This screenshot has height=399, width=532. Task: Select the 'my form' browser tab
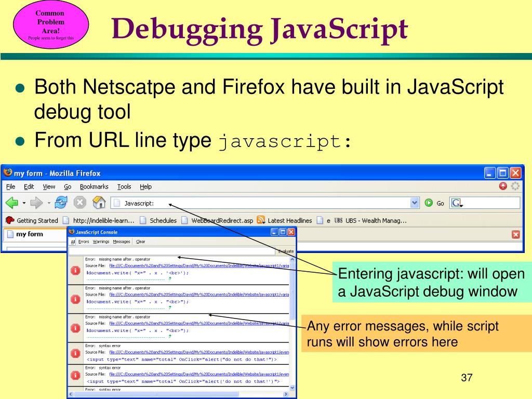click(35, 234)
